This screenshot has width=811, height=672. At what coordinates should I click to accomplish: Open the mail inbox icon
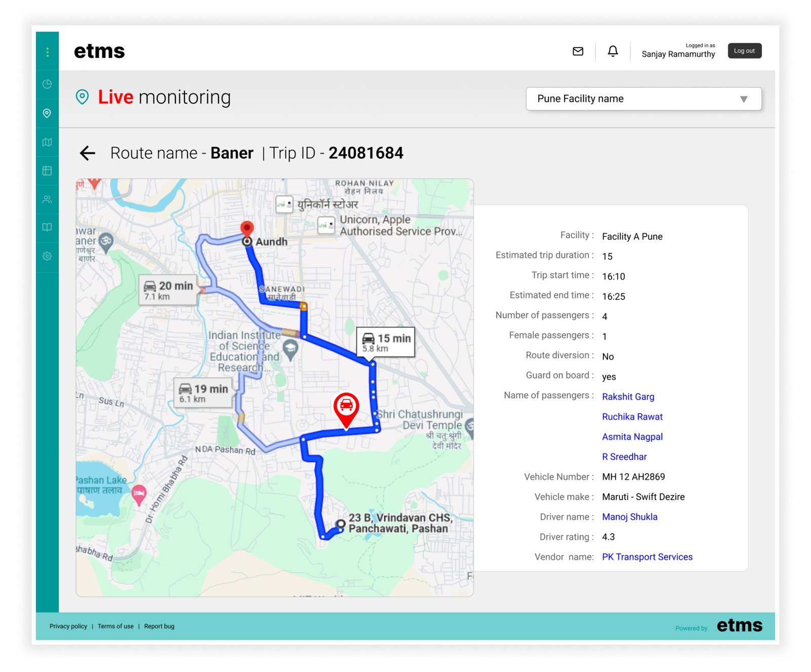point(578,51)
